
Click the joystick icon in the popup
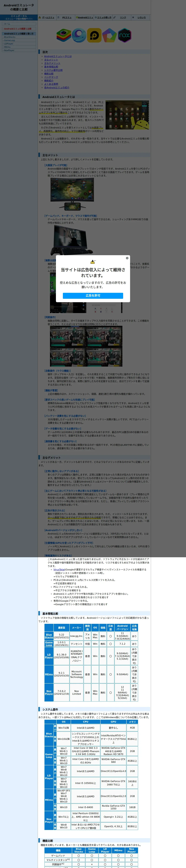click(93, 262)
